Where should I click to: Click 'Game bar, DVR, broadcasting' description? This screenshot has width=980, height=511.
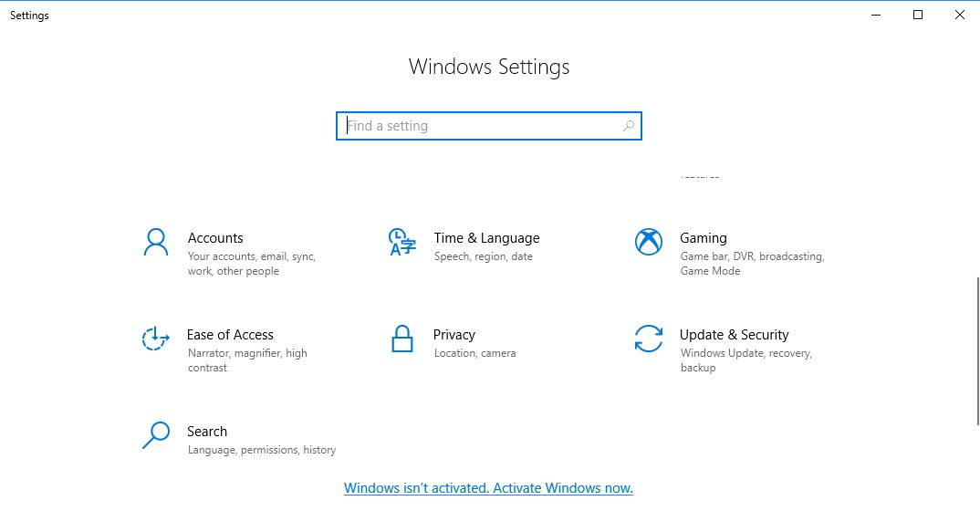pyautogui.click(x=752, y=264)
